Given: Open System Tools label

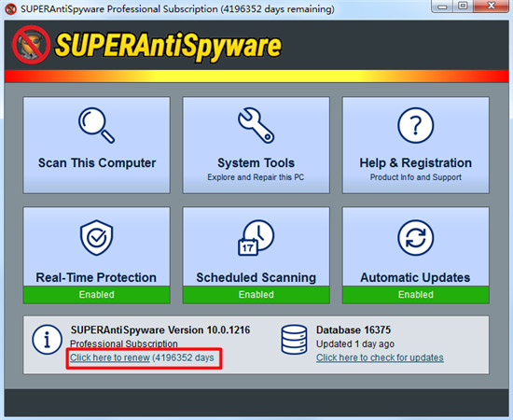Looking at the screenshot, I should tap(256, 163).
